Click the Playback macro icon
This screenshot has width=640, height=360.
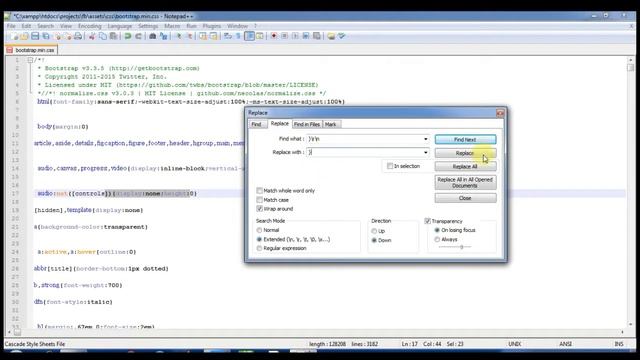tap(296, 36)
